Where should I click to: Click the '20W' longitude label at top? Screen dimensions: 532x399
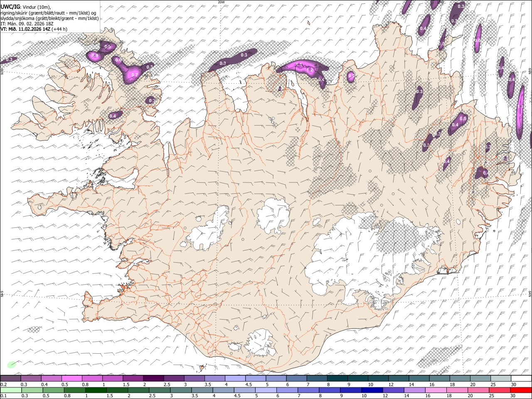pyautogui.click(x=221, y=2)
